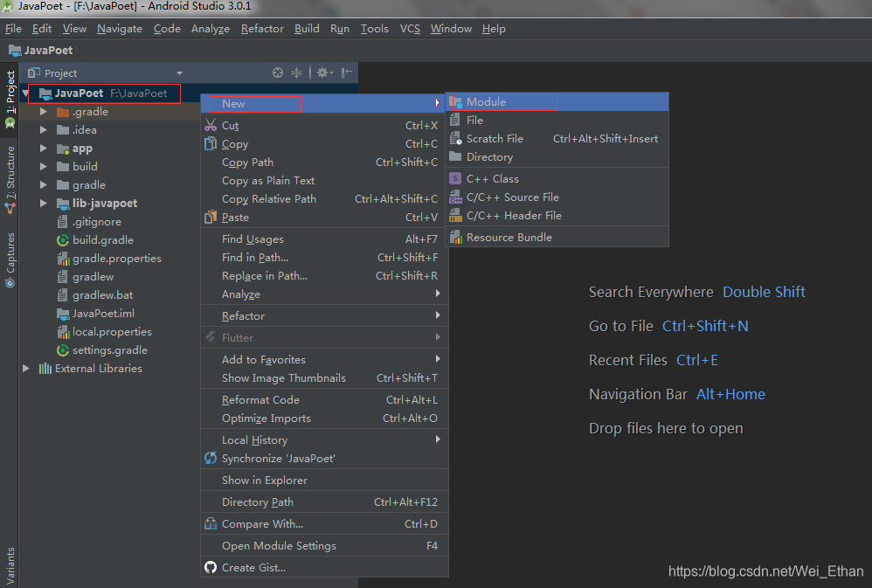
Task: Select Copy Relative Path
Action: coord(324,198)
